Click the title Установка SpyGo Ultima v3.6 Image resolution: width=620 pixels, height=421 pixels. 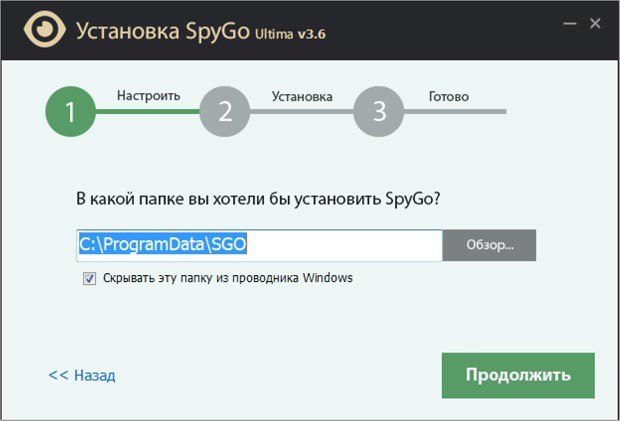click(x=201, y=31)
